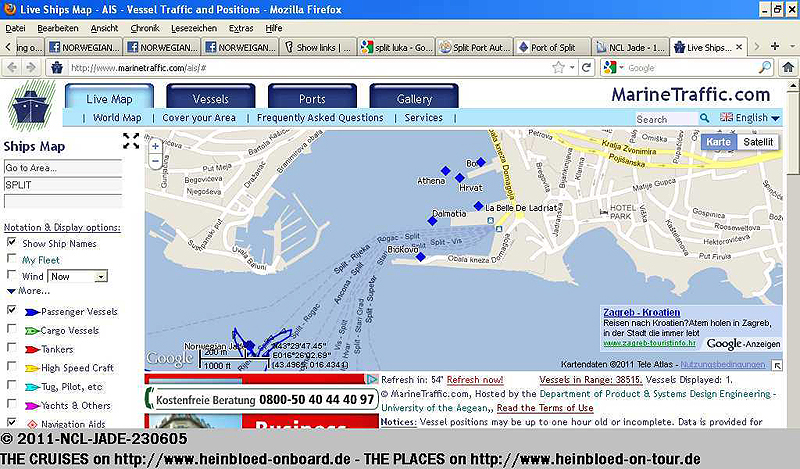Enable Cargo Vessels checkbox

click(x=11, y=329)
